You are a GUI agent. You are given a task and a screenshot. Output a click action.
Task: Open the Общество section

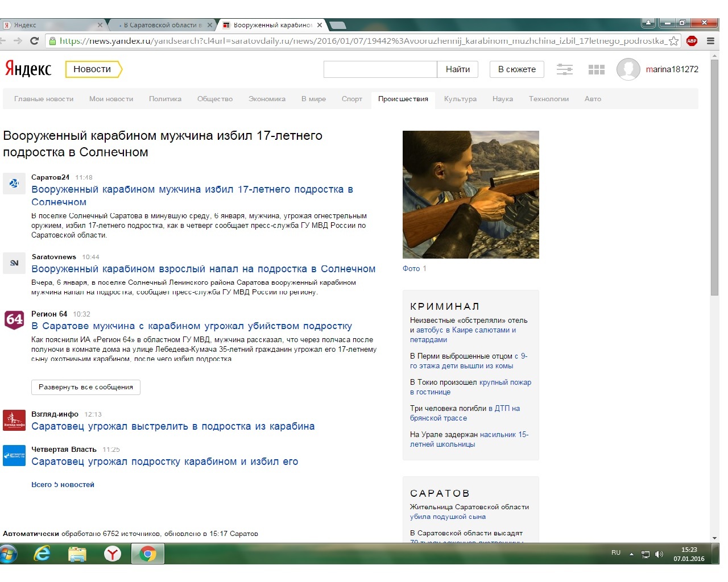click(x=215, y=99)
